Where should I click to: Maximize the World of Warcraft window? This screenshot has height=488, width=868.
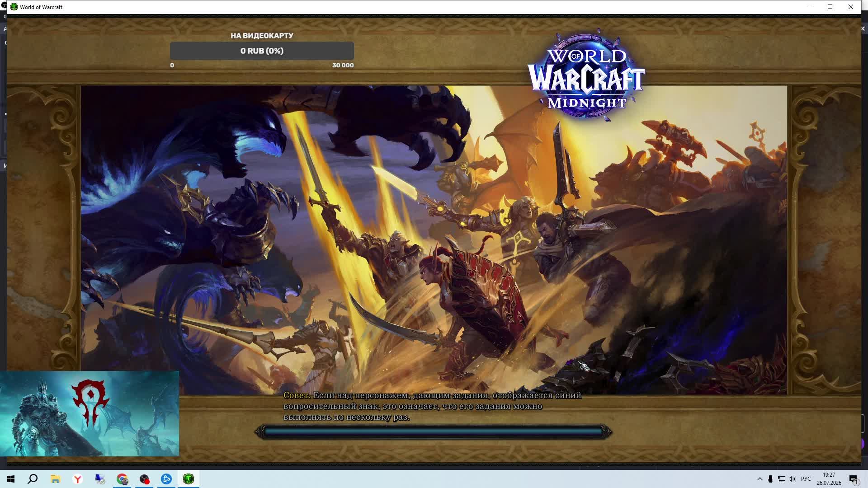[830, 7]
